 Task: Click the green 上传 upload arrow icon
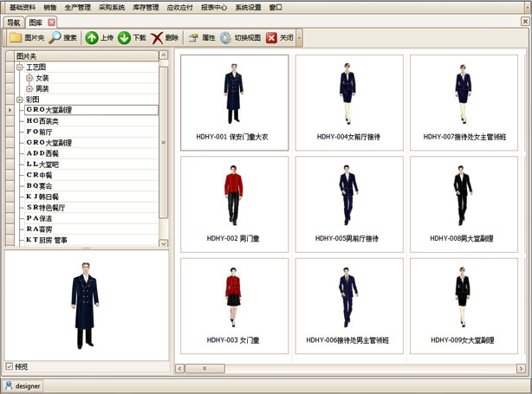[x=92, y=38]
